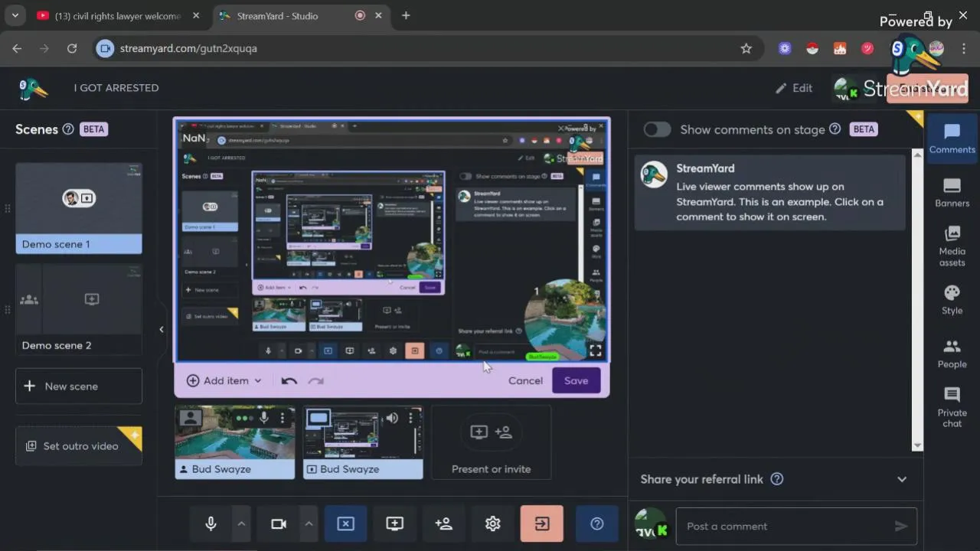Select Demo scene 2 thumbnail
The width and height of the screenshot is (980, 551).
tap(79, 309)
